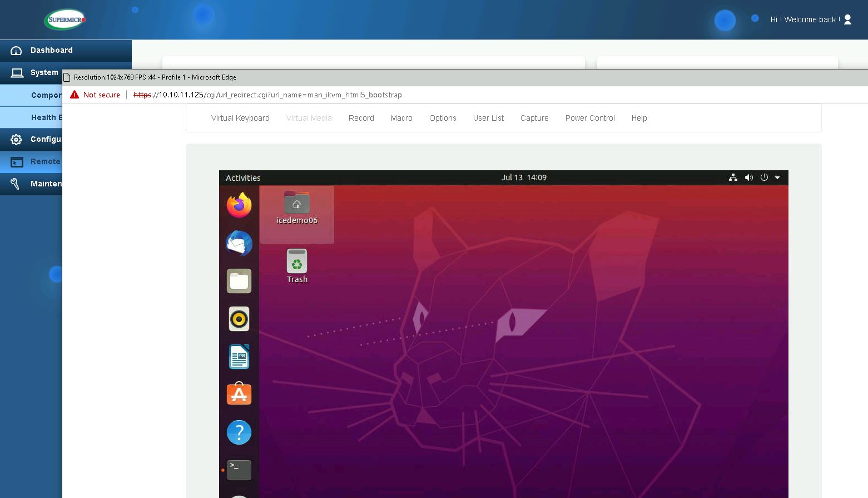Click the Maintenance wrench icon in sidebar

[16, 184]
